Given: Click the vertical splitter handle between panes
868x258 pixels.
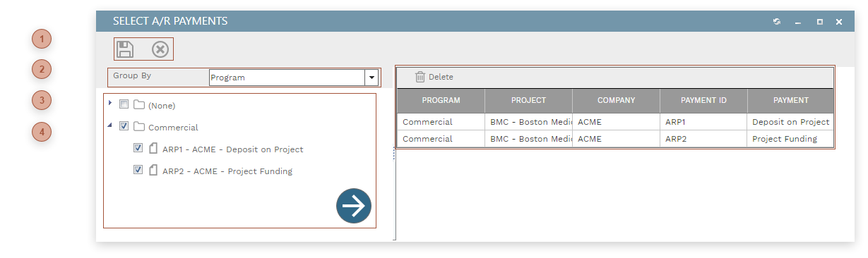Looking at the screenshot, I should (x=393, y=153).
